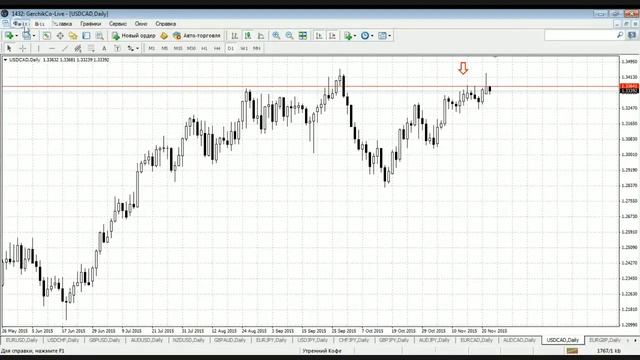Select the Trendline tool
This screenshot has width=640, height=360.
64,48
